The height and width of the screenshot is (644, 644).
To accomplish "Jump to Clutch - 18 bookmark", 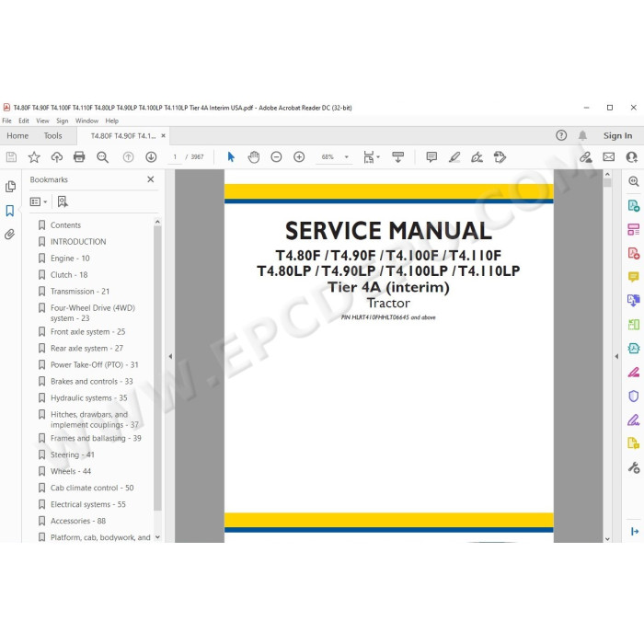I will pos(69,275).
